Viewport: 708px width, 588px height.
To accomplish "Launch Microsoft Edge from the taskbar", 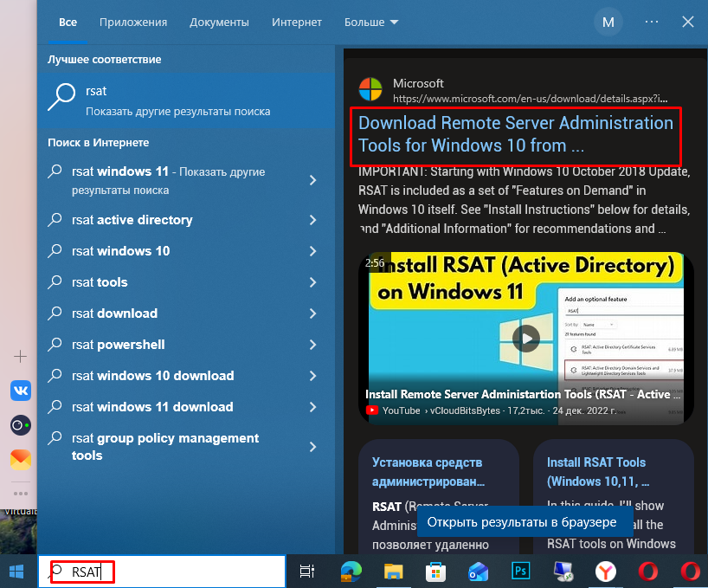I will point(351,572).
